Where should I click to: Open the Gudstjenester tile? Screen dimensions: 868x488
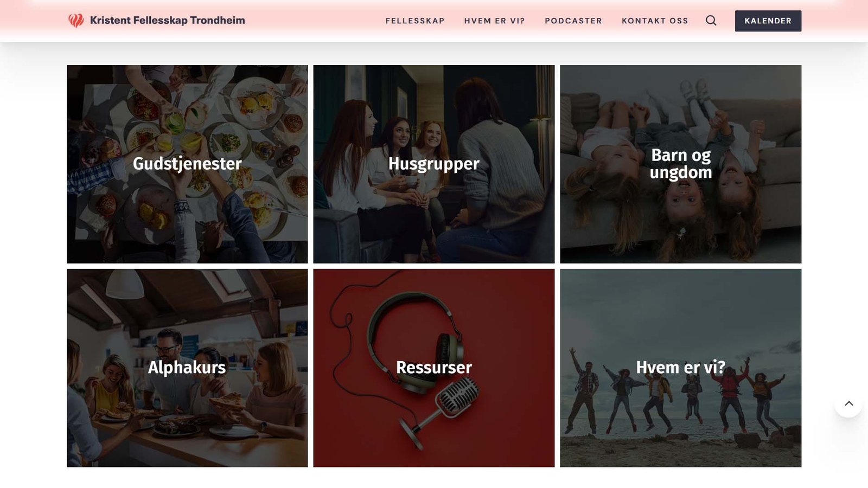[187, 164]
